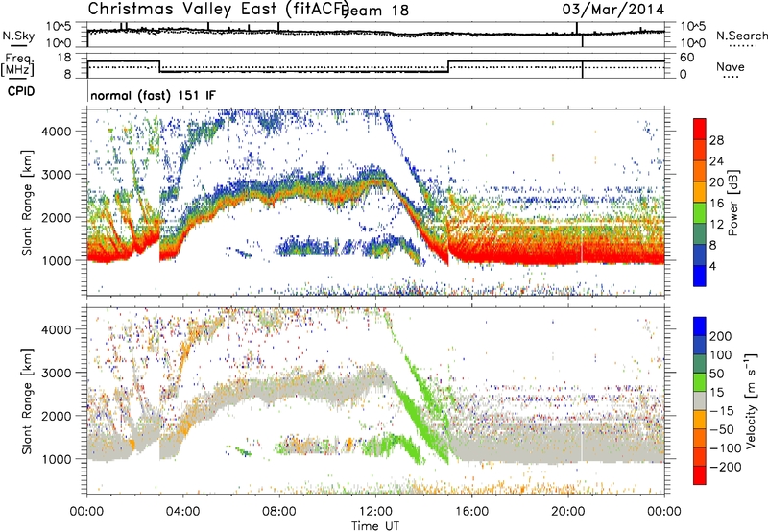Pick the red top segment of Power colorbar

pyautogui.click(x=700, y=129)
